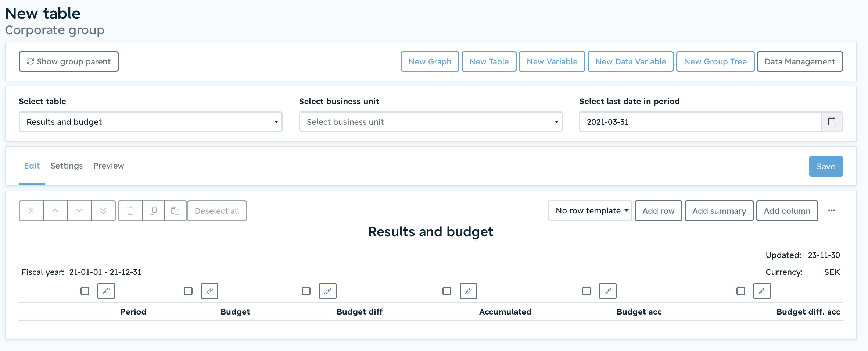The image size is (868, 351).
Task: Move selected row to top
Action: click(31, 211)
